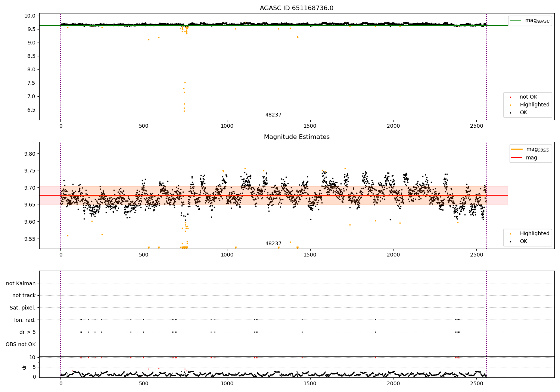Click the '5' tick on the dr axis
This screenshot has height=392, width=560.
tap(34, 367)
